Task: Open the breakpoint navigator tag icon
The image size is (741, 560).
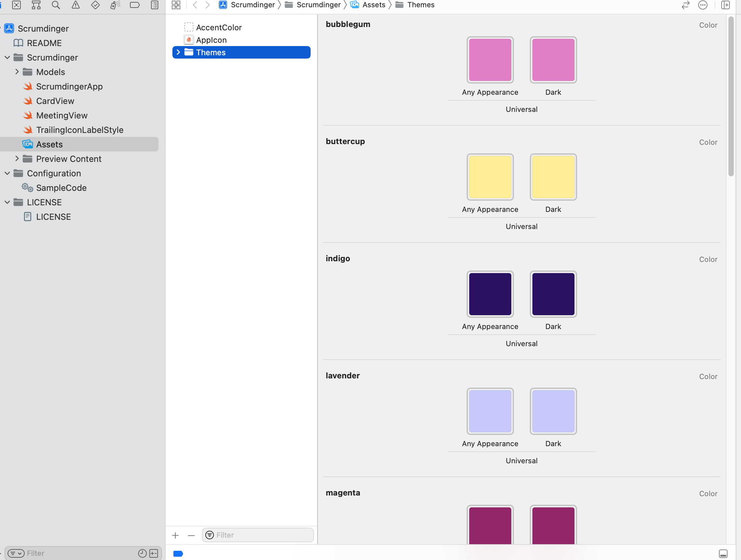Action: 135,5
